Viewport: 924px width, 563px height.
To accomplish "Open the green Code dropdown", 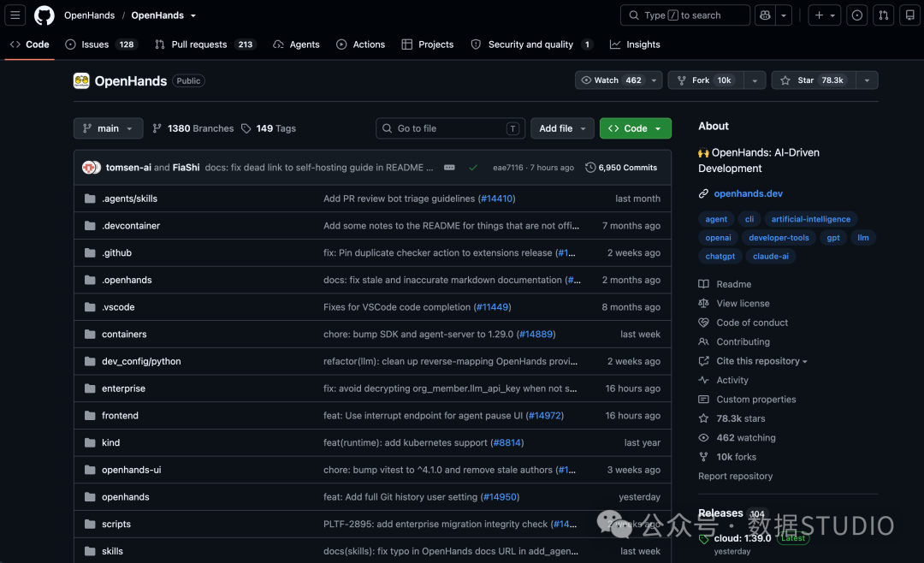I will (635, 128).
